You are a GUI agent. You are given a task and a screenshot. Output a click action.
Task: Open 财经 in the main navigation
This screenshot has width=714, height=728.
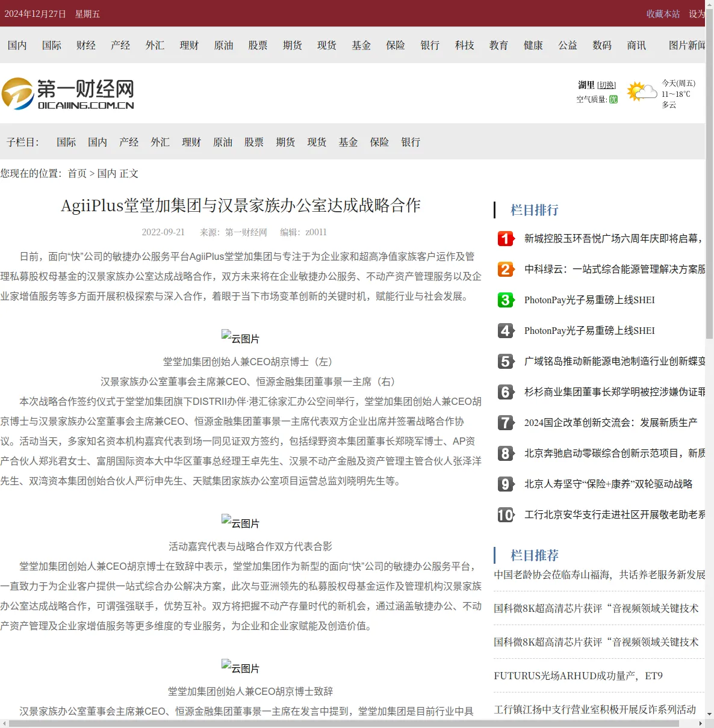click(86, 45)
